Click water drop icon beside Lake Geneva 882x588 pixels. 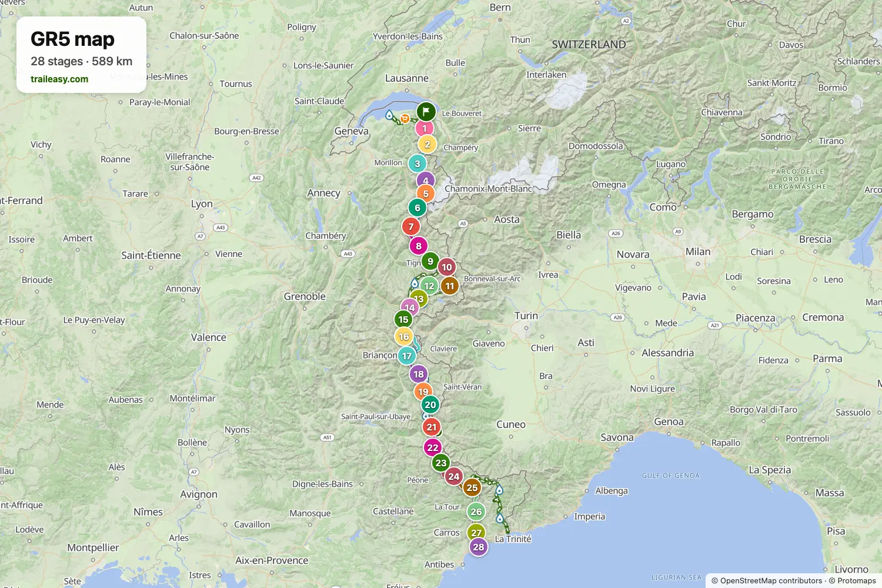click(389, 114)
